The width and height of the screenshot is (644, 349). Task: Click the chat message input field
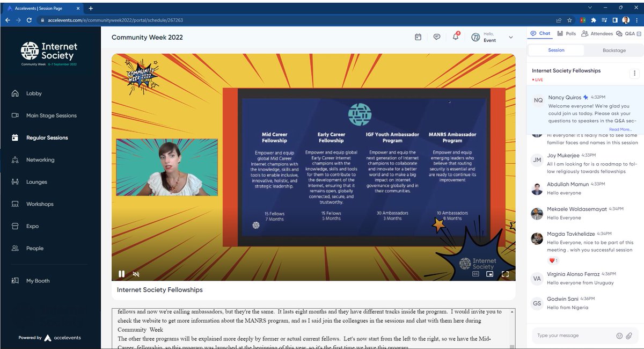pos(574,336)
